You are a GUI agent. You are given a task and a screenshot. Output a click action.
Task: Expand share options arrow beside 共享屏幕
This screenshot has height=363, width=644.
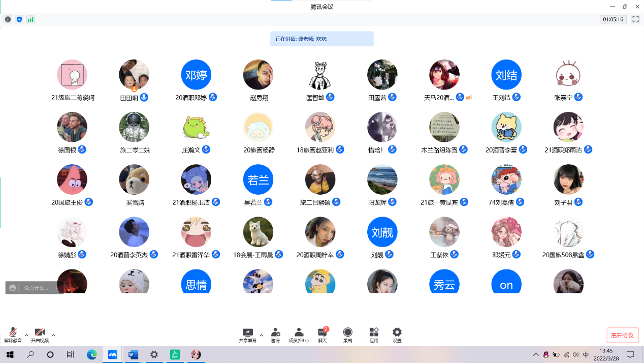(x=262, y=335)
